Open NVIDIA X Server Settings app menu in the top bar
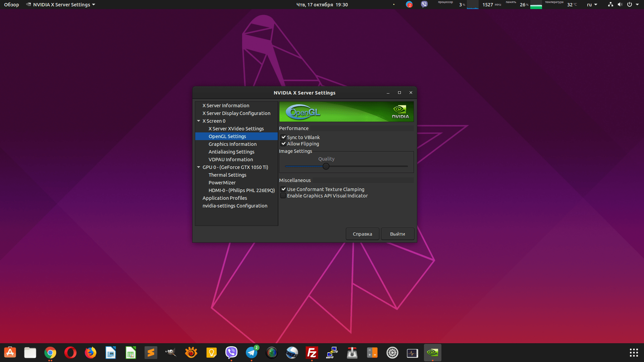Screen dimensions: 644x362 61,4
